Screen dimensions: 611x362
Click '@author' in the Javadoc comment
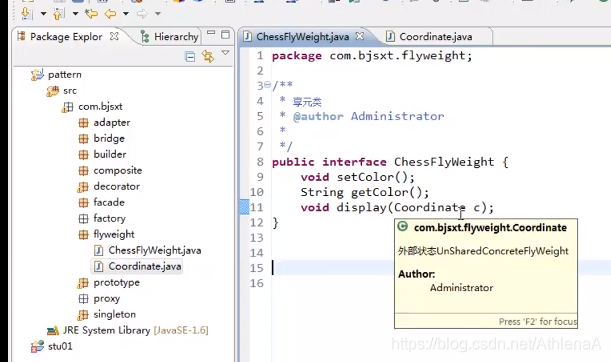point(318,116)
